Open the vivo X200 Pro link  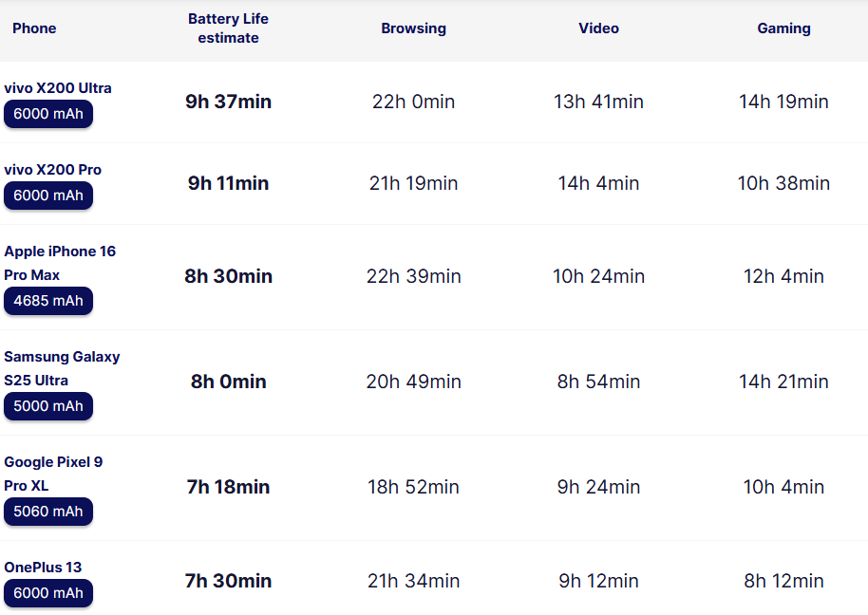[53, 170]
